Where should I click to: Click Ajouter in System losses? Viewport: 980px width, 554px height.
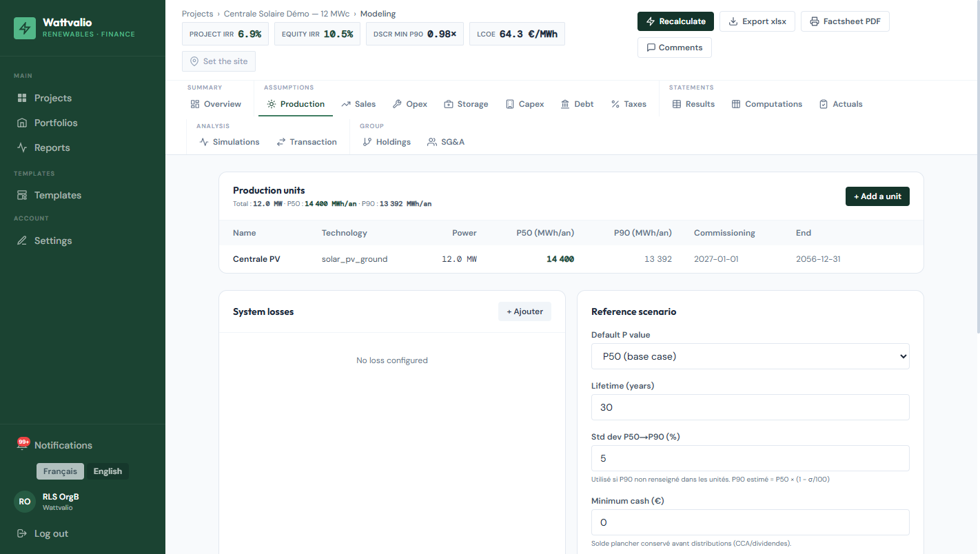(524, 311)
